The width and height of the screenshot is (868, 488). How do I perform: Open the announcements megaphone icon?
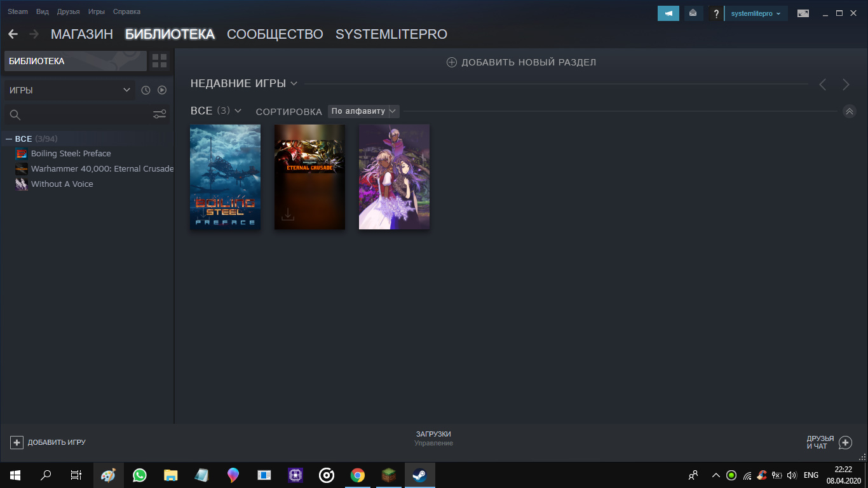668,13
